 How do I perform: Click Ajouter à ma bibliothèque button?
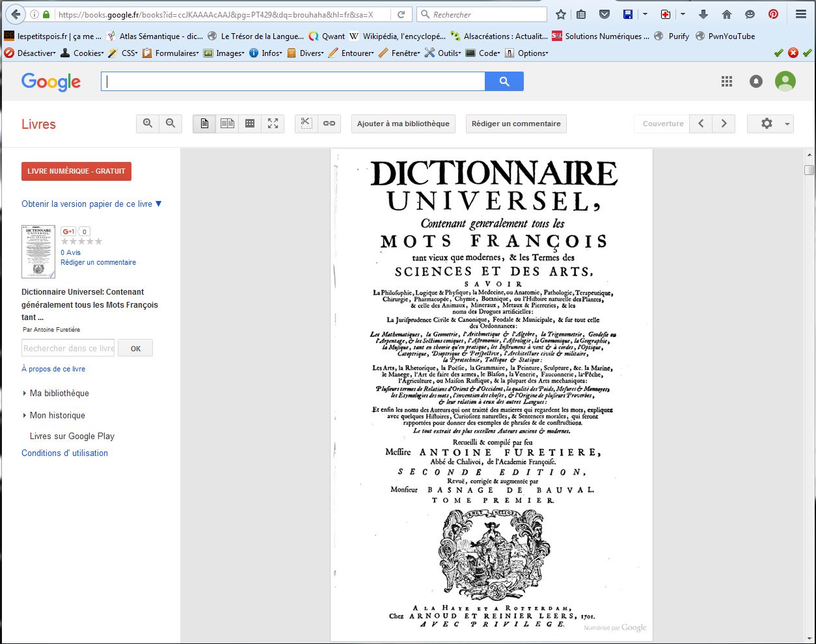403,124
